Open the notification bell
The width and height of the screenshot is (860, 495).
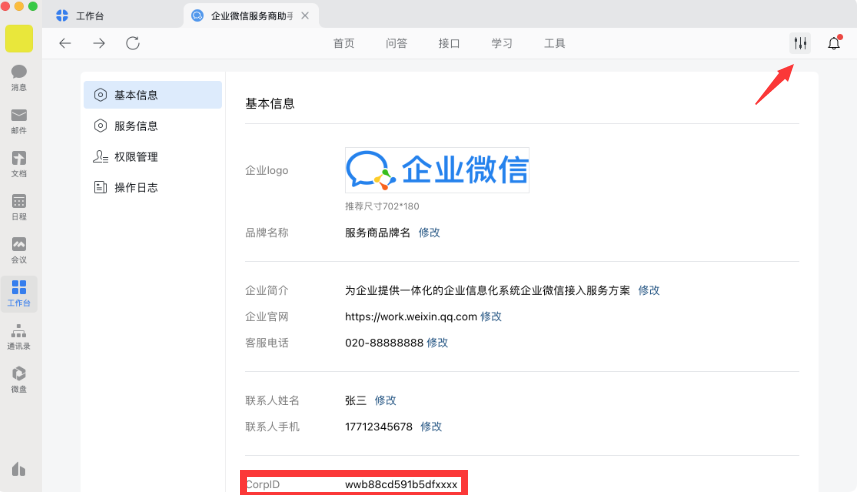coord(833,43)
